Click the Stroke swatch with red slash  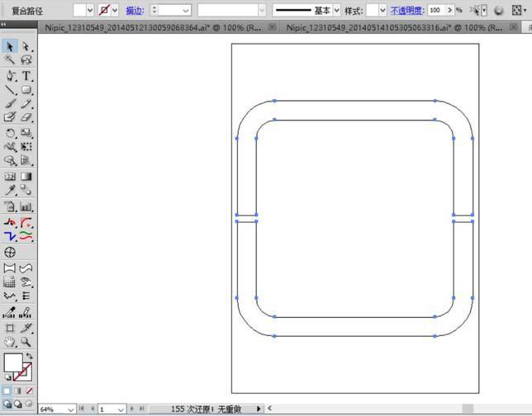(27, 376)
